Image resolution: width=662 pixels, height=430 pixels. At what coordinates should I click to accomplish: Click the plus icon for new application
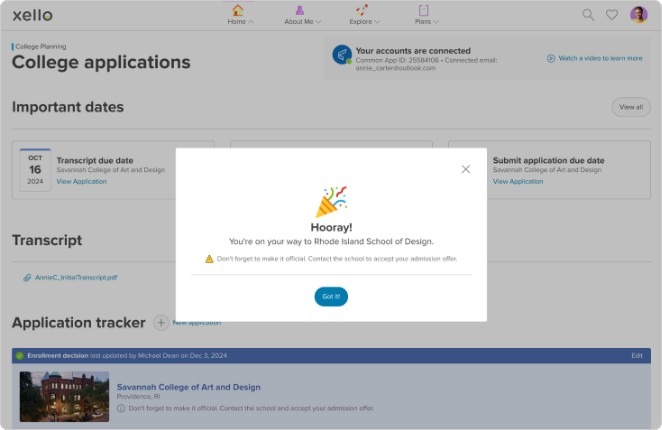[x=161, y=323]
